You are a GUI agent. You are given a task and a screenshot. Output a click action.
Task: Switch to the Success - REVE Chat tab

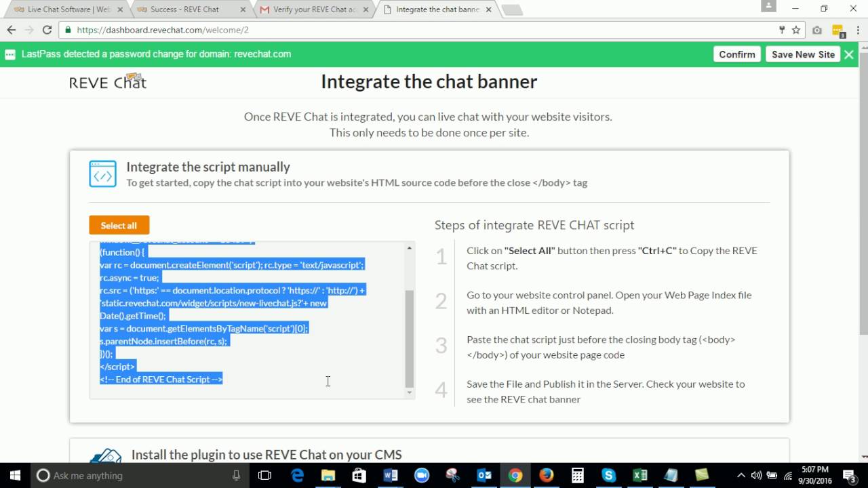pyautogui.click(x=189, y=9)
